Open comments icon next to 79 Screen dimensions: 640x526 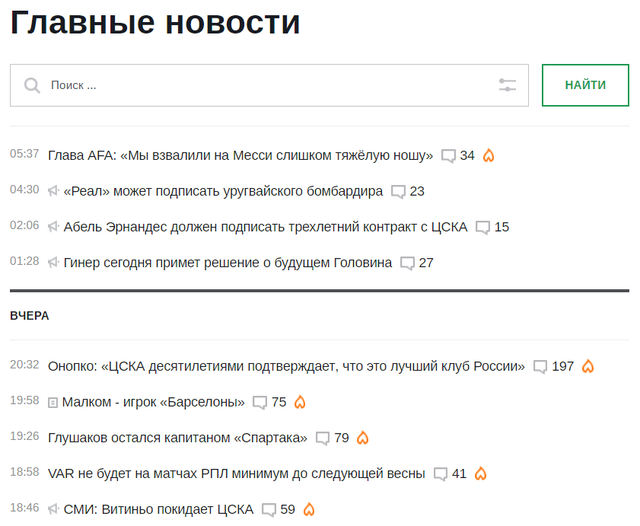322,439
